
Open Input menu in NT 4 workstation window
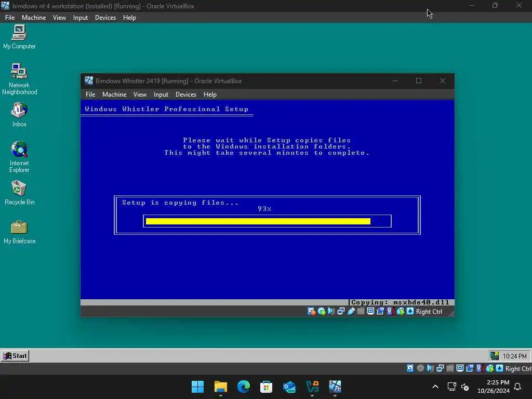click(x=81, y=18)
